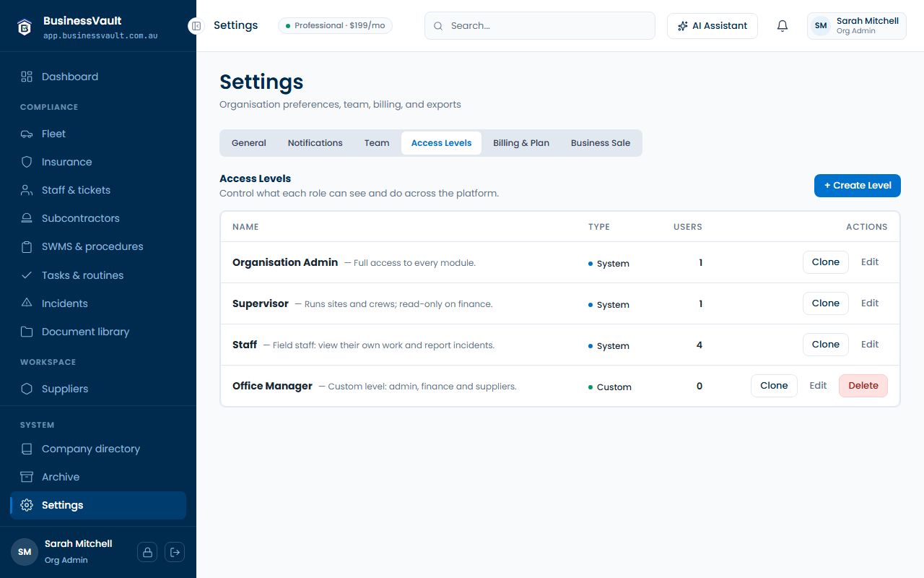Collapse the sidebar with the panel icon
This screenshot has width=924, height=578.
[x=196, y=25]
